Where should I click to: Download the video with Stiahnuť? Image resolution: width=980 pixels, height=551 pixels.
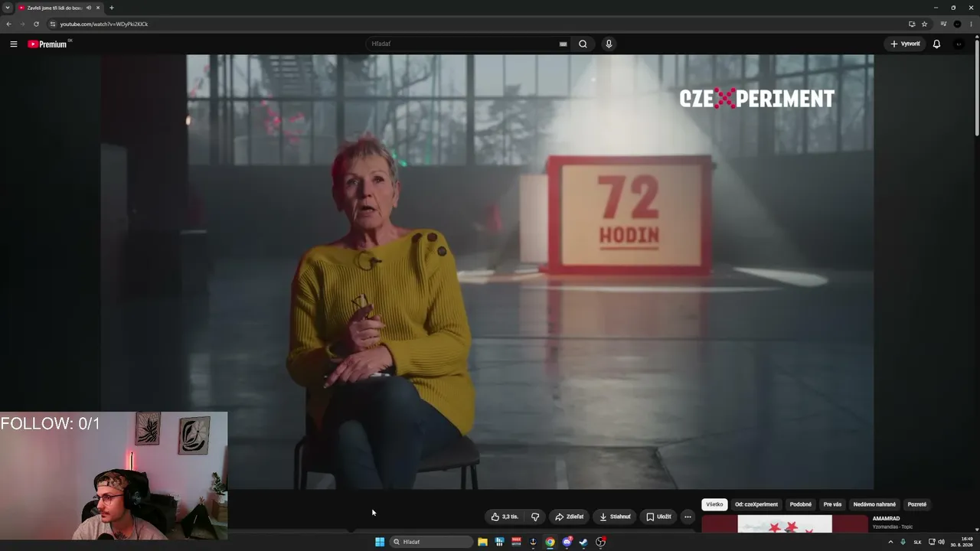coord(615,517)
